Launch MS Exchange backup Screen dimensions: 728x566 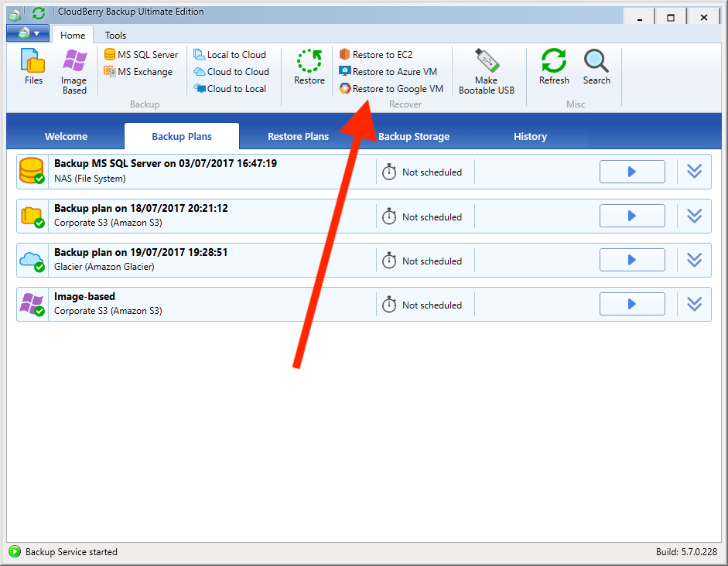click(138, 72)
